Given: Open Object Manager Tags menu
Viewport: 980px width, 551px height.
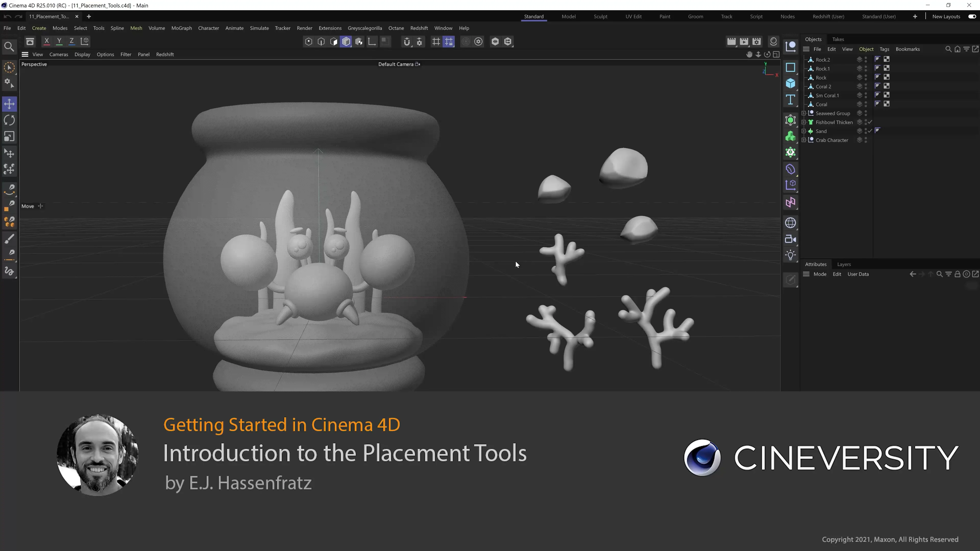Looking at the screenshot, I should click(x=884, y=49).
